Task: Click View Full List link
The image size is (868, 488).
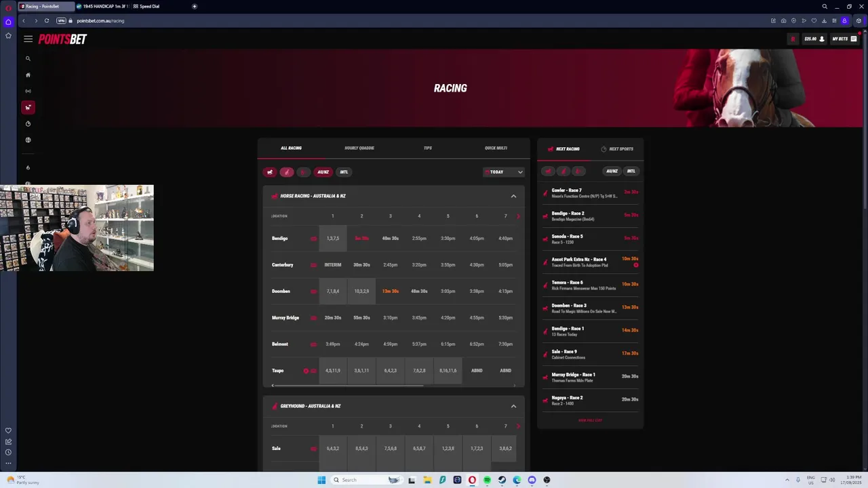Action: (590, 420)
